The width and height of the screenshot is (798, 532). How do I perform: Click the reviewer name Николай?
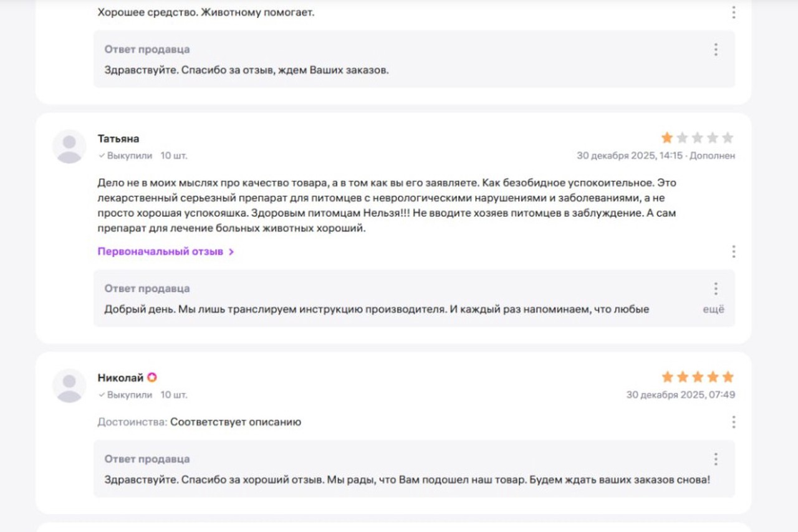(120, 378)
